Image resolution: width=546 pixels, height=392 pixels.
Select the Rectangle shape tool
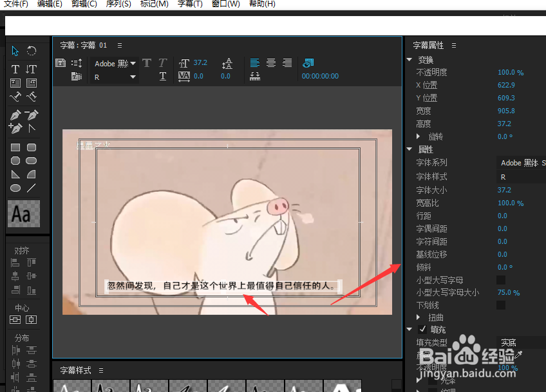pos(15,147)
